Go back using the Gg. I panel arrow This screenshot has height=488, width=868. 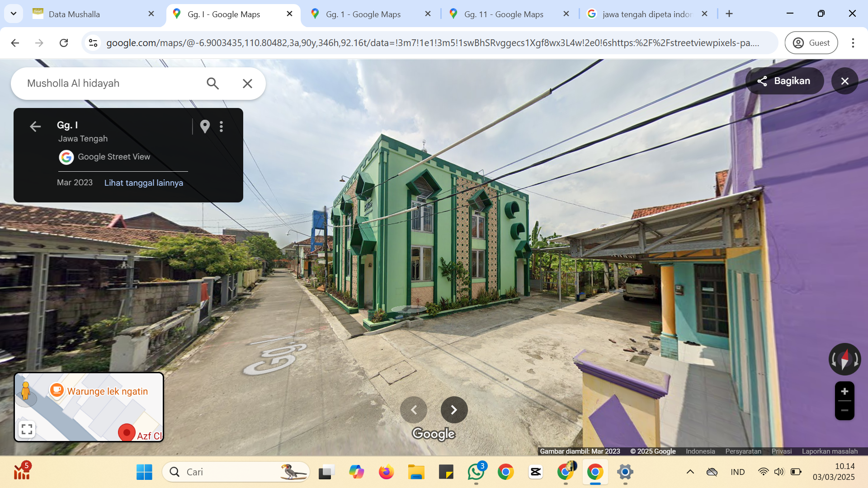[35, 127]
